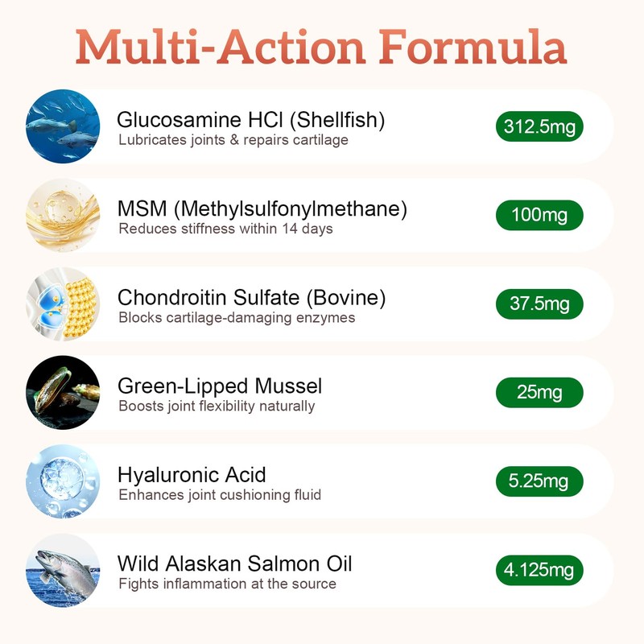Tap the Green-Lipped Mussel shell image
The image size is (644, 644).
point(63,392)
